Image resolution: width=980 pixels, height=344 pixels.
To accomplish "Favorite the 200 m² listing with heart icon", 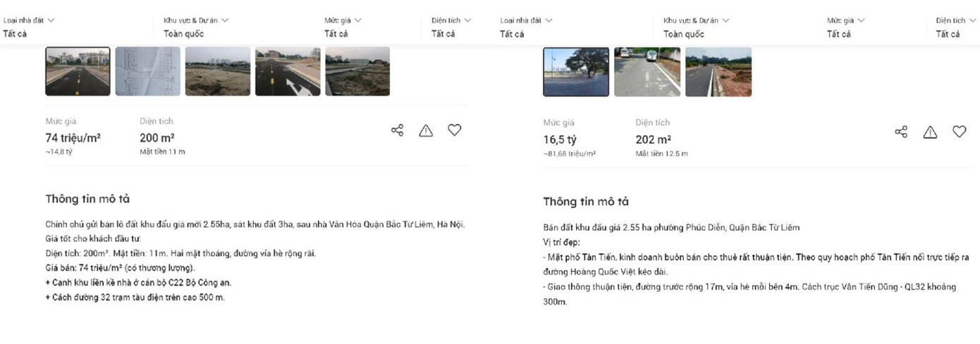I will click(x=455, y=130).
